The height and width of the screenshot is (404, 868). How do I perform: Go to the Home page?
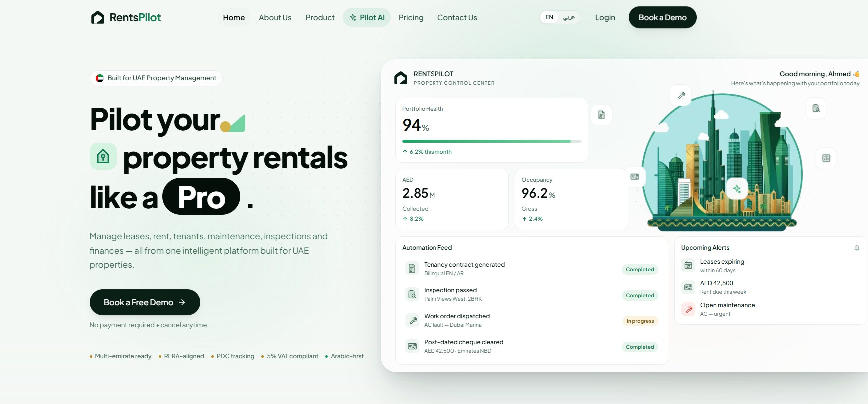pos(234,18)
